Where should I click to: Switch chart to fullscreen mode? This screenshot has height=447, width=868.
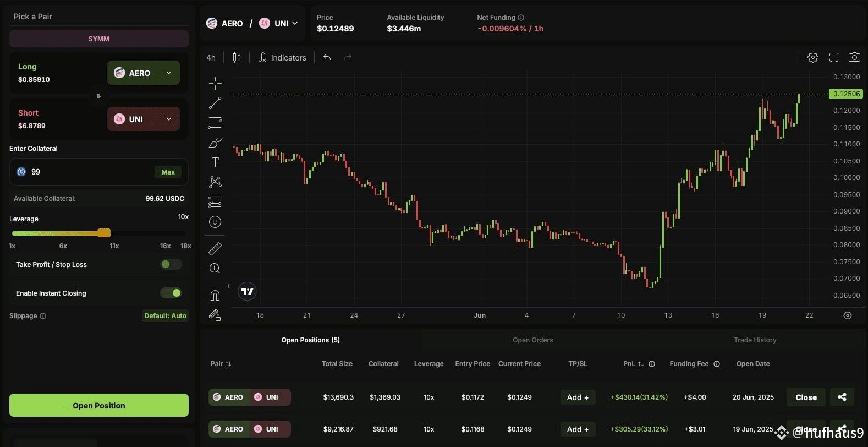pos(834,57)
